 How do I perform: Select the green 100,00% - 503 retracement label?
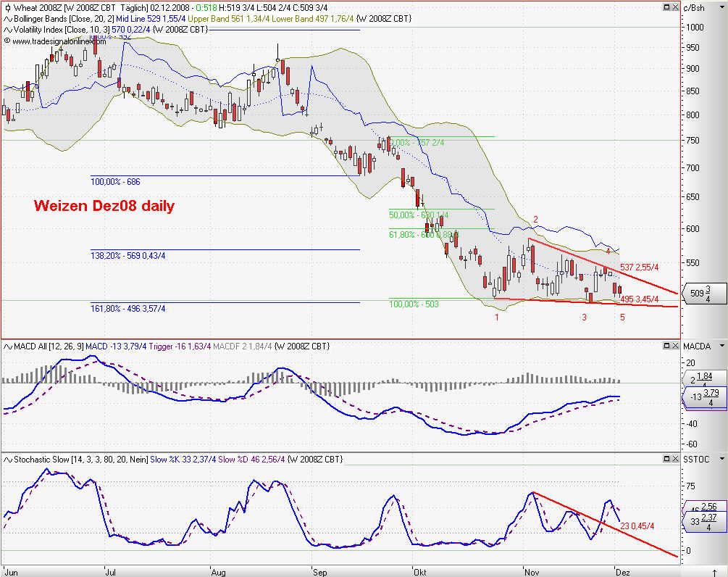(x=414, y=304)
